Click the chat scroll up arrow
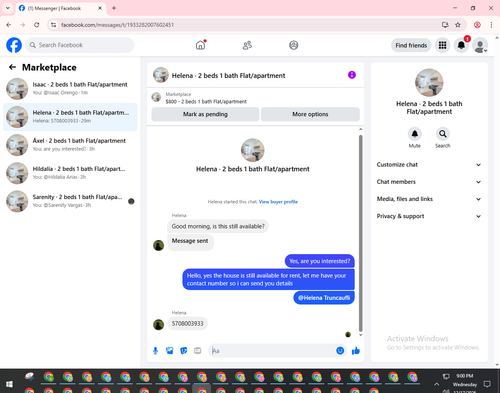 pos(360,129)
